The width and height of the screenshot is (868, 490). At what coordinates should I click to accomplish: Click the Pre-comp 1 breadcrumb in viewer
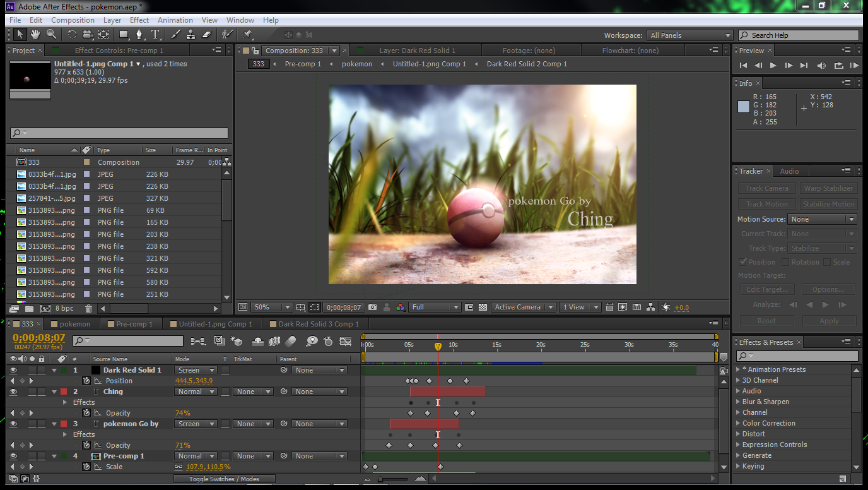coord(303,64)
